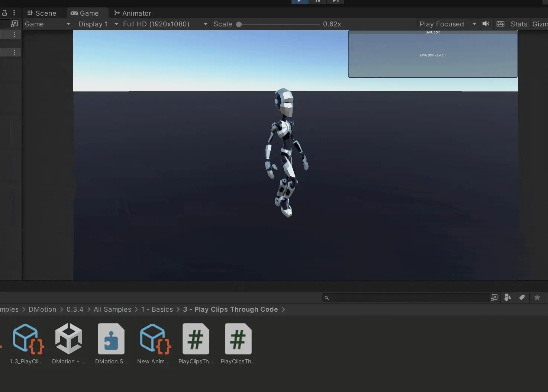Expand the Full HD resolution dropdown

click(x=165, y=24)
